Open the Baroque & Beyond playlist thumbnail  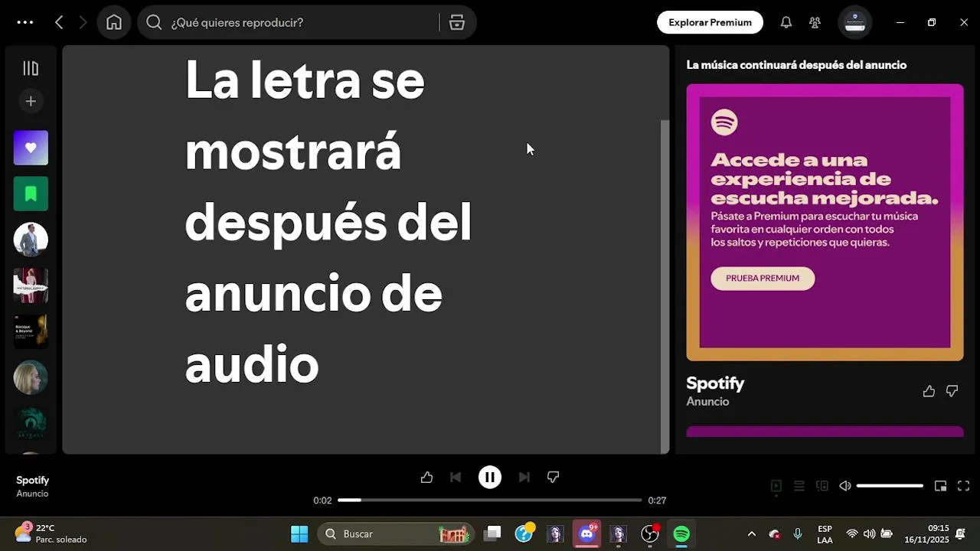[31, 331]
